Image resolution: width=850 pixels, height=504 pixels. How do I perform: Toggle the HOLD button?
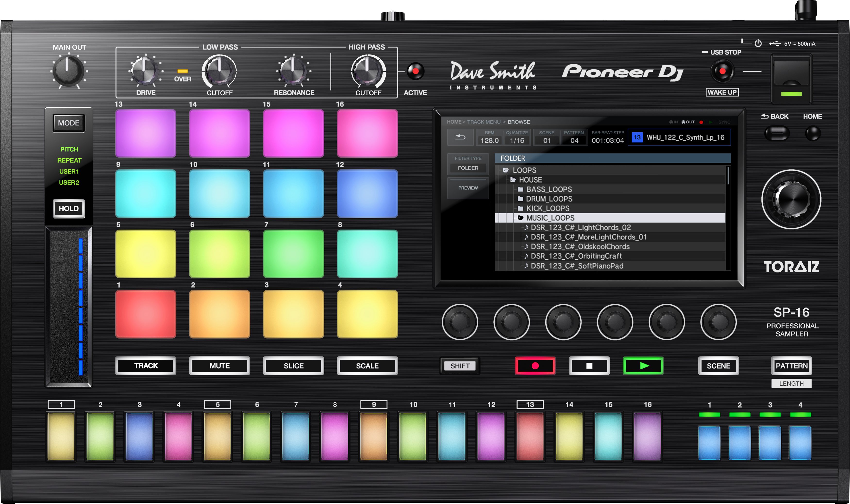click(69, 209)
